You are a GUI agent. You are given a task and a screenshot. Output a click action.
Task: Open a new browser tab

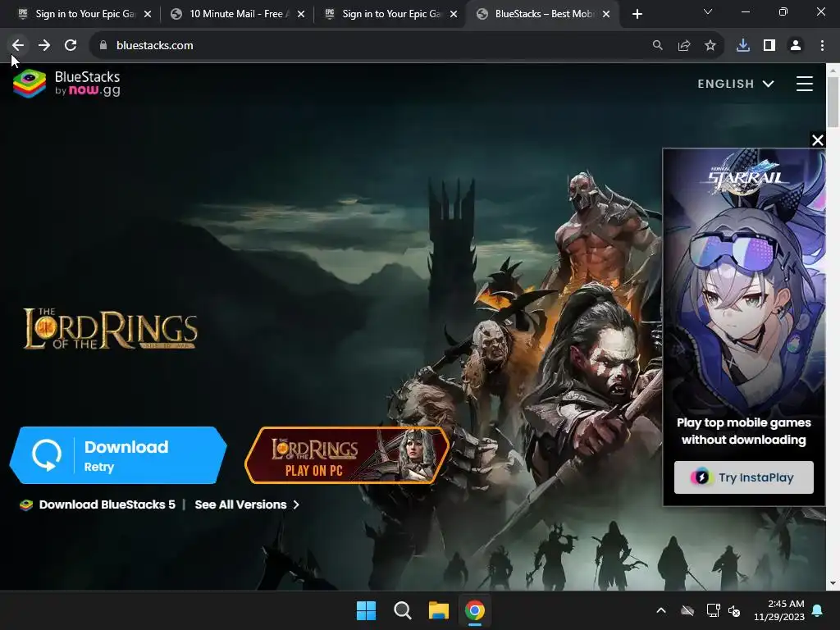(x=637, y=14)
